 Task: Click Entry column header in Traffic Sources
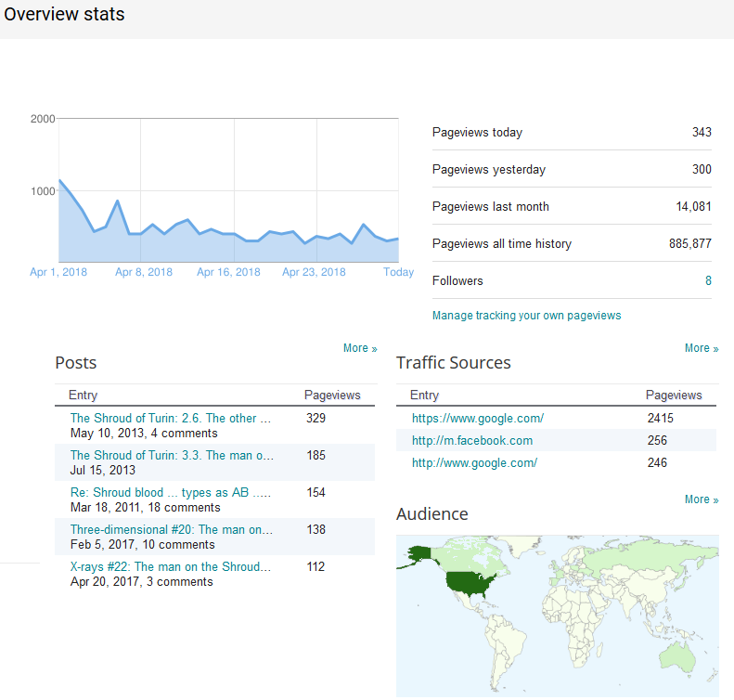(424, 395)
